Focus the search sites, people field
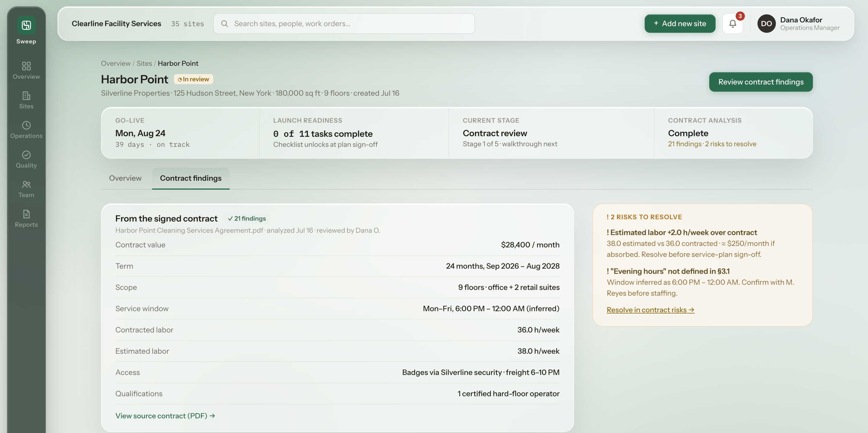Screen dimensions: 868x433 344,24
